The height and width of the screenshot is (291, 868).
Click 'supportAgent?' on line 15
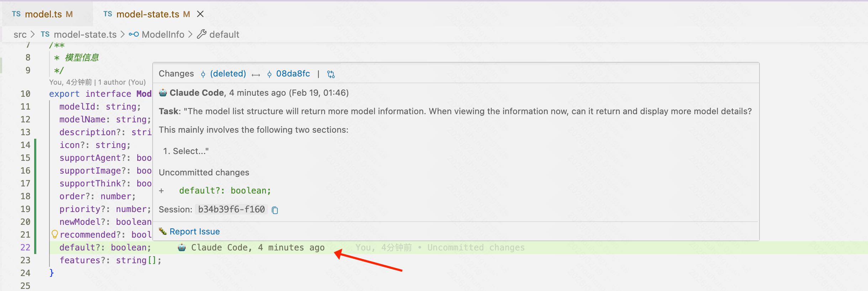pyautogui.click(x=92, y=158)
